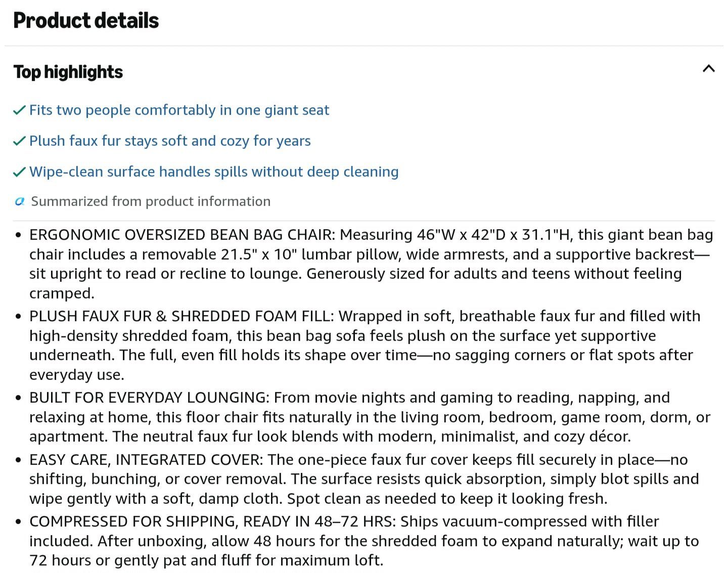The height and width of the screenshot is (573, 728).
Task: Click 'Summarized from product information' text
Action: point(151,201)
